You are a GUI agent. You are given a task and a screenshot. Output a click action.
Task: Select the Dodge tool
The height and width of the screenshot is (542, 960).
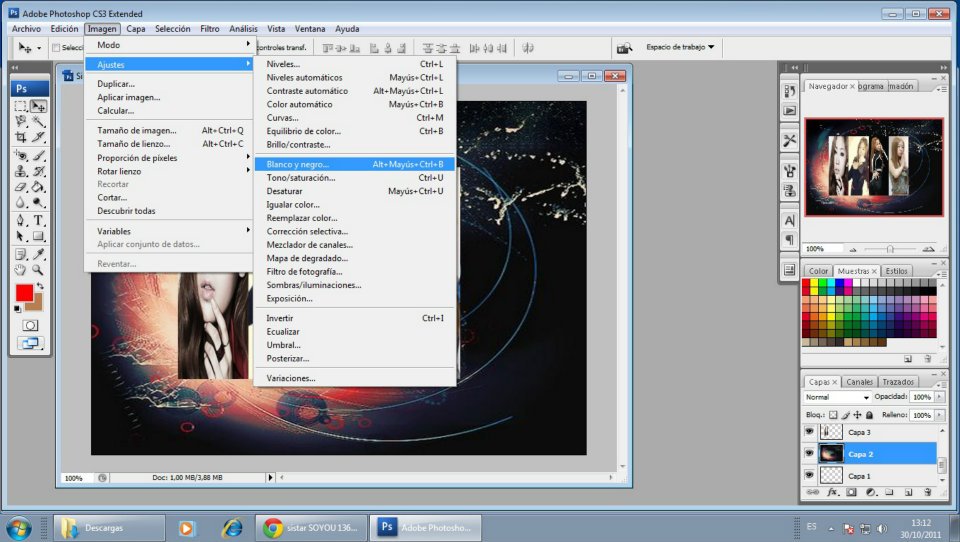(x=38, y=202)
